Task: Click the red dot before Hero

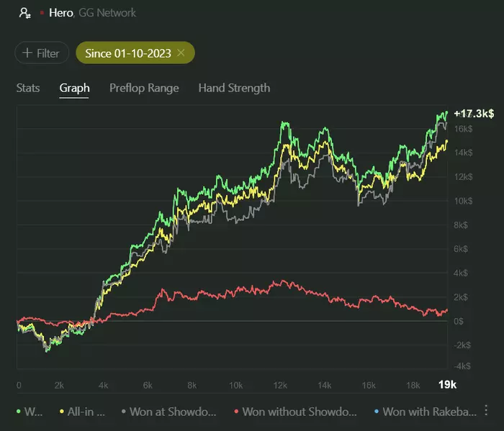Action: pos(42,13)
